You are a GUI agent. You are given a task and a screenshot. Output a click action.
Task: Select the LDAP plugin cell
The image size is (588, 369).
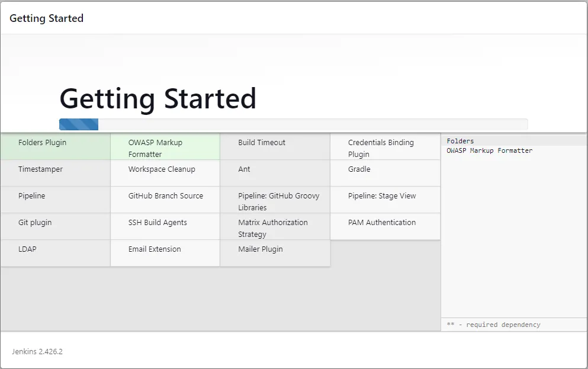(55, 253)
